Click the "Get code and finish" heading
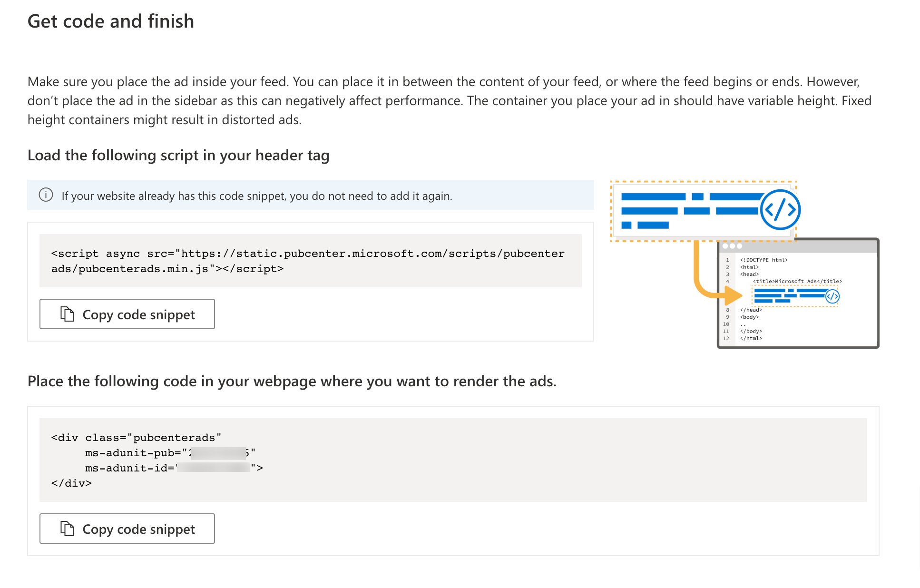This screenshot has width=920, height=588. click(x=111, y=21)
